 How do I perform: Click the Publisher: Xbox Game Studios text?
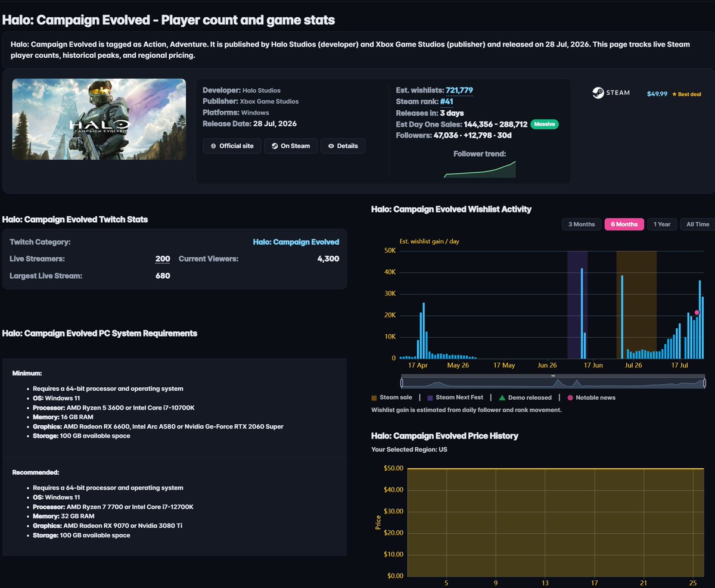tap(251, 102)
